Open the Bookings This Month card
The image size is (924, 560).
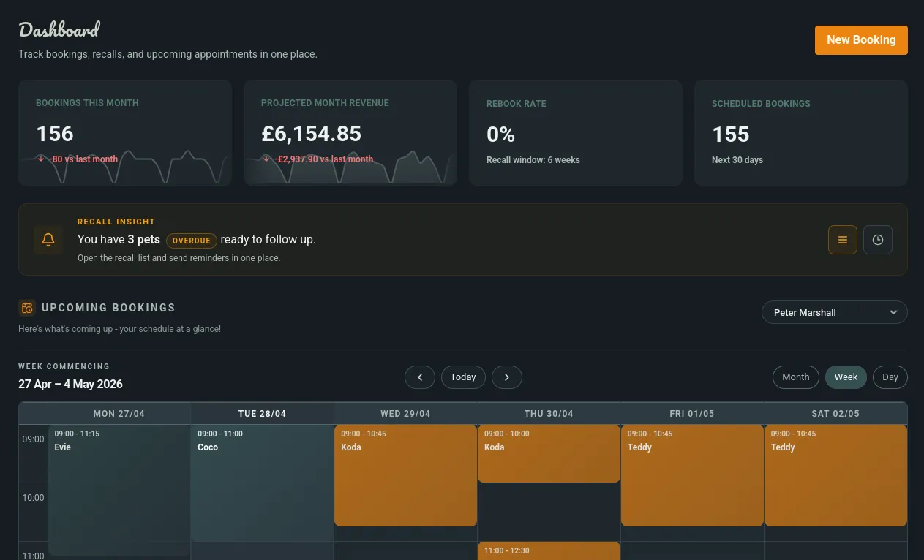click(125, 133)
